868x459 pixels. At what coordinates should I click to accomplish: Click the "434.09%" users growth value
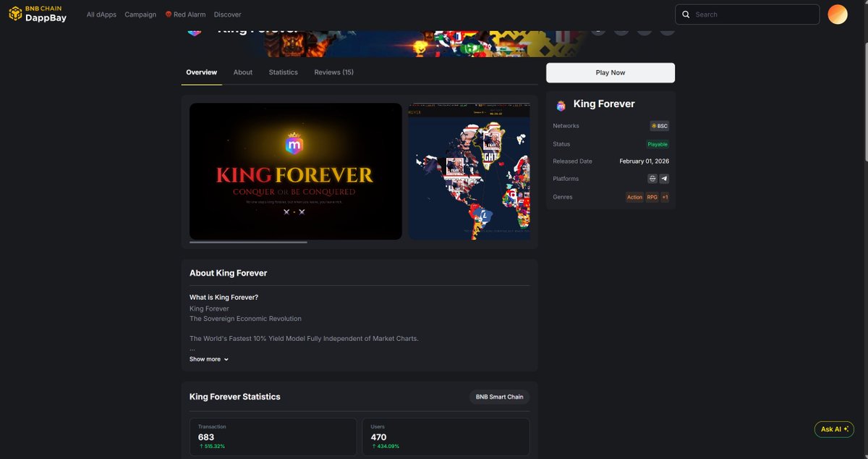click(388, 447)
